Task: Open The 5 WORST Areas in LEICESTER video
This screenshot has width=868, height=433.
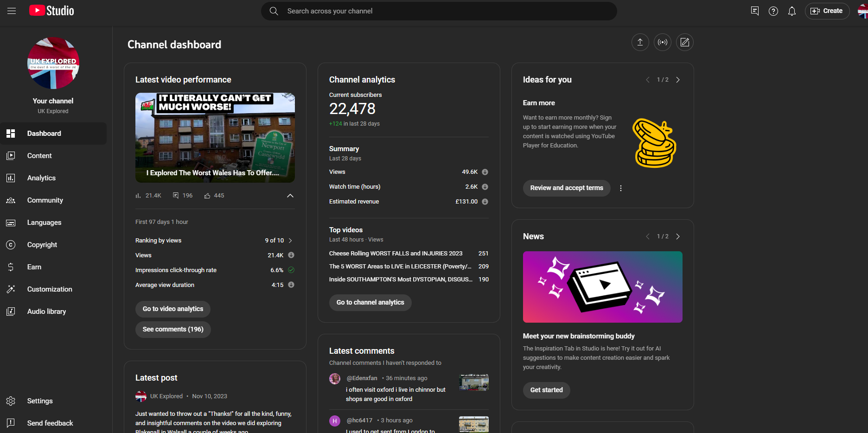Action: point(400,267)
